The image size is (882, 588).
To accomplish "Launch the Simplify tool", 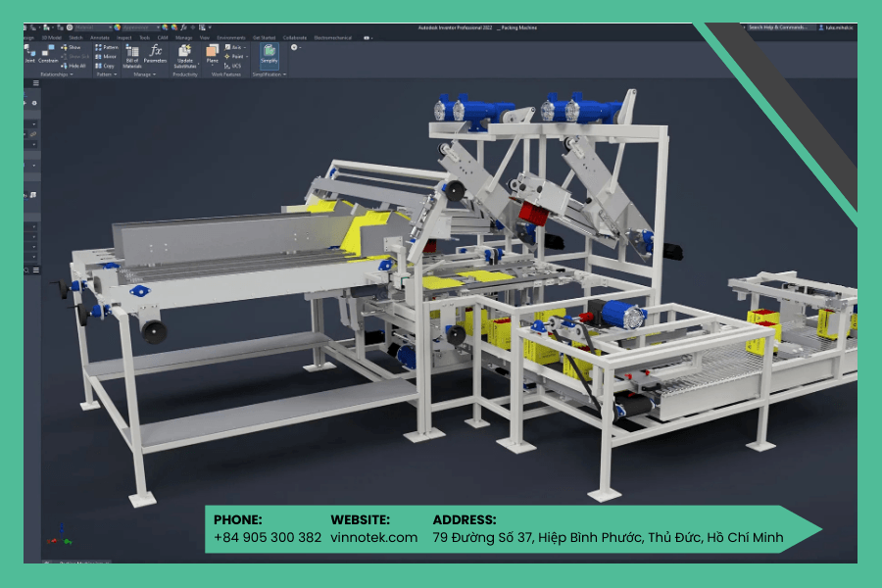I will pos(269,54).
